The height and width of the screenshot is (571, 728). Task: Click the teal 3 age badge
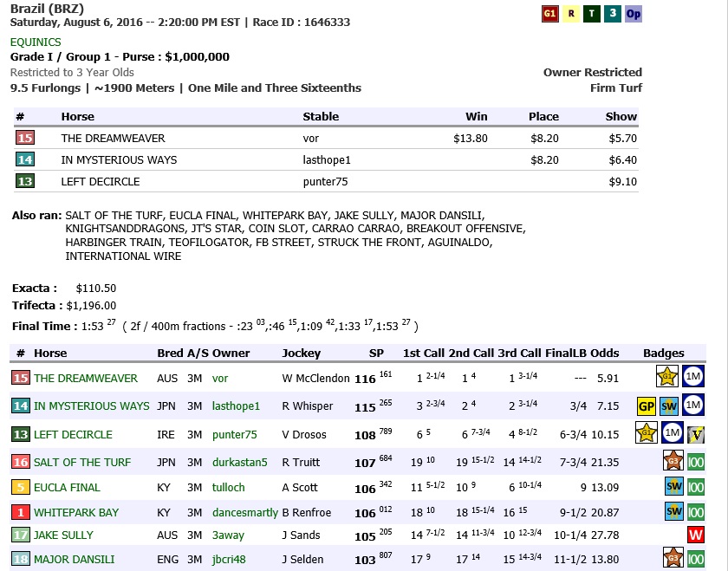pyautogui.click(x=613, y=14)
